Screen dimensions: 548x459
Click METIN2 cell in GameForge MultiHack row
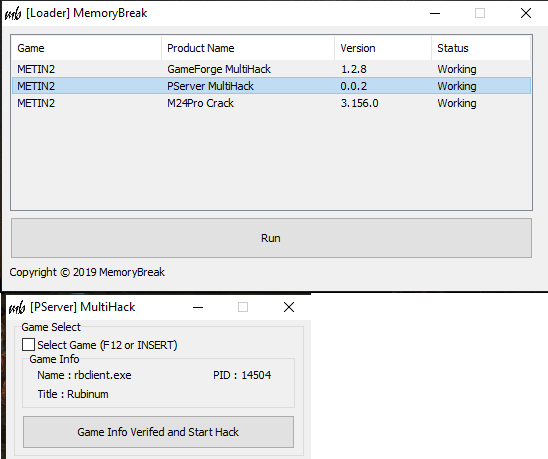(36, 69)
